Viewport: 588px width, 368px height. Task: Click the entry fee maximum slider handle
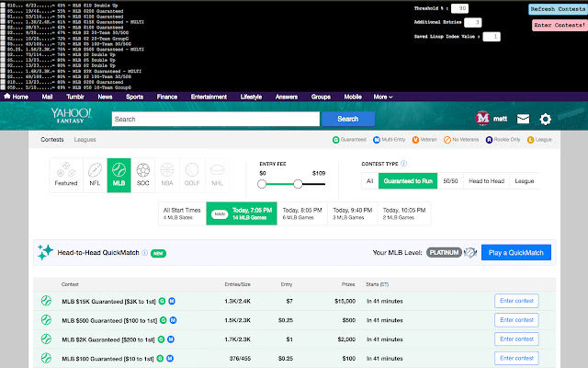[298, 184]
